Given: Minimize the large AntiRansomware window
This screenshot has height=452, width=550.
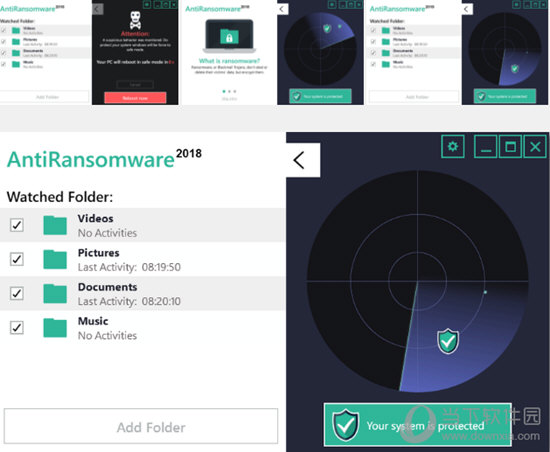Looking at the screenshot, I should 485,146.
